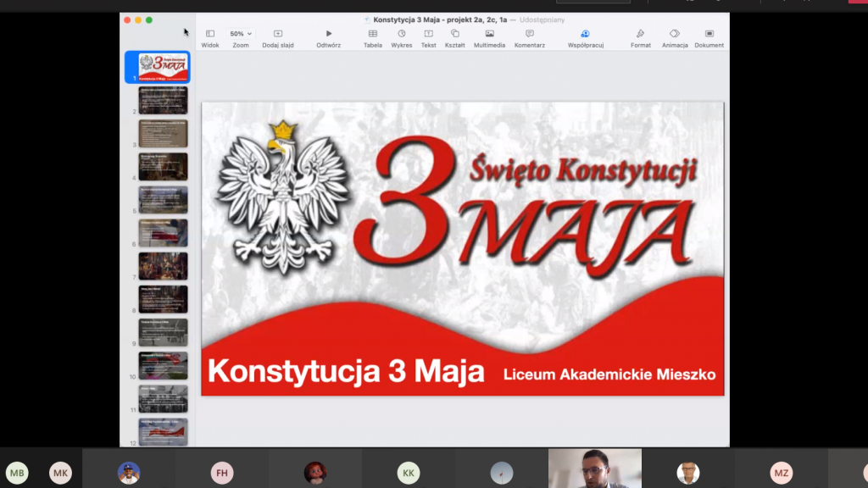Click the red-haired cartoon participant avatar
The height and width of the screenshot is (488, 868).
pyautogui.click(x=315, y=473)
